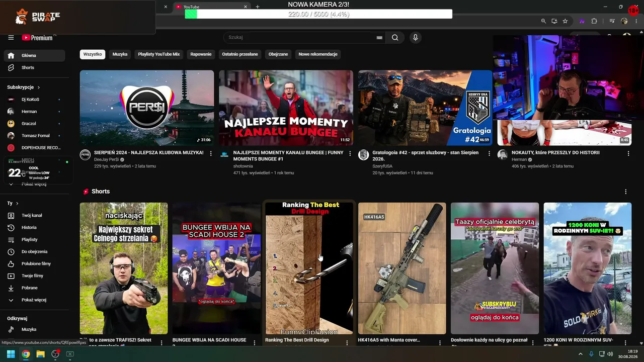Go to the YouTube Premium logo home
Screen dimensions: 644x362
click(x=37, y=38)
